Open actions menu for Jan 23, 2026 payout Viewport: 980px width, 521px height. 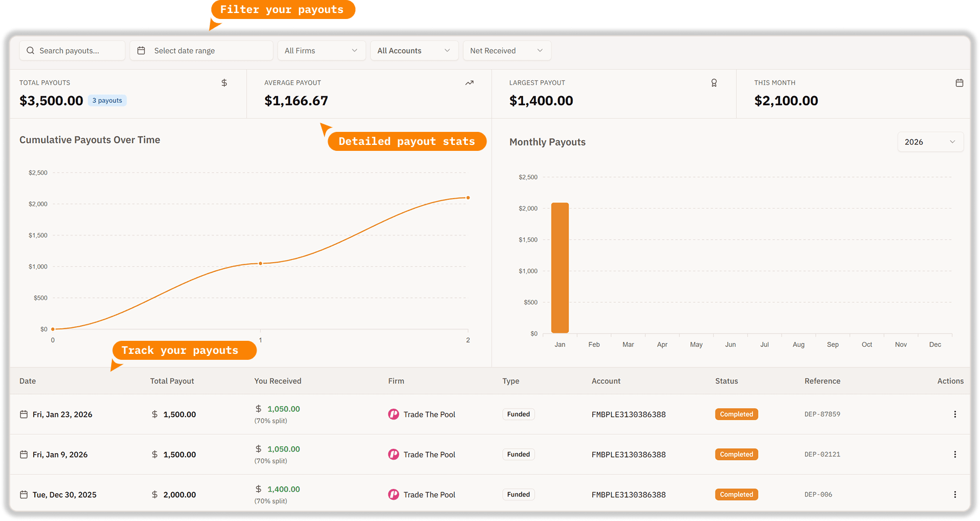coord(955,414)
